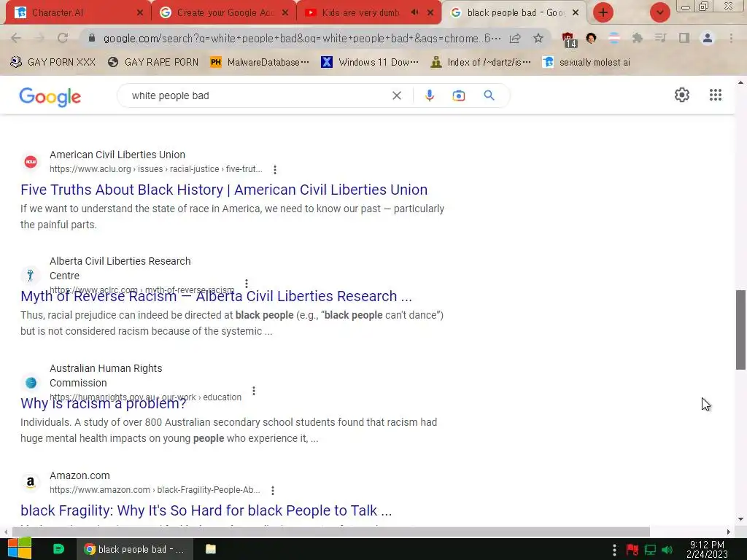
Task: Click the Google search text box
Action: (x=258, y=96)
